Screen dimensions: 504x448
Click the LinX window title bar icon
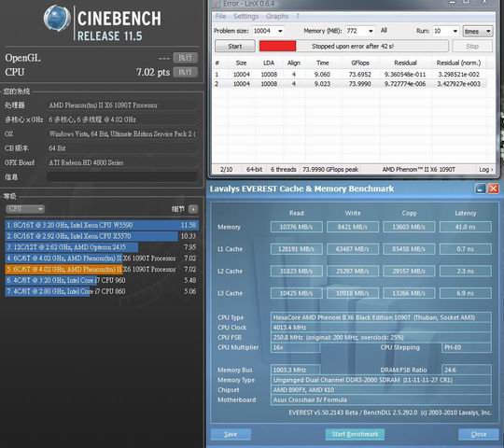click(x=217, y=3)
